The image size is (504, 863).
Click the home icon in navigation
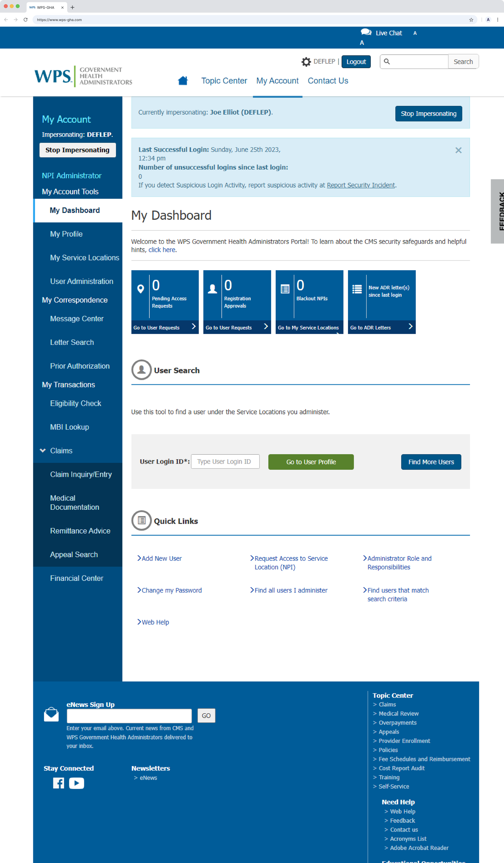click(x=183, y=81)
